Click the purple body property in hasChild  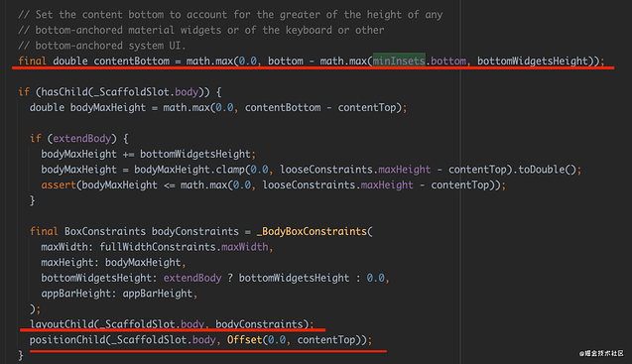[x=187, y=92]
